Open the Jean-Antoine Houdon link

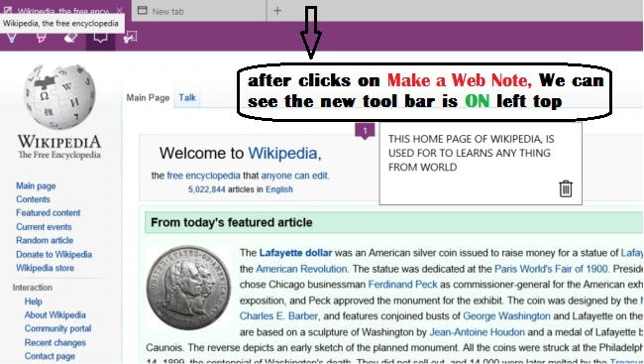point(477,332)
